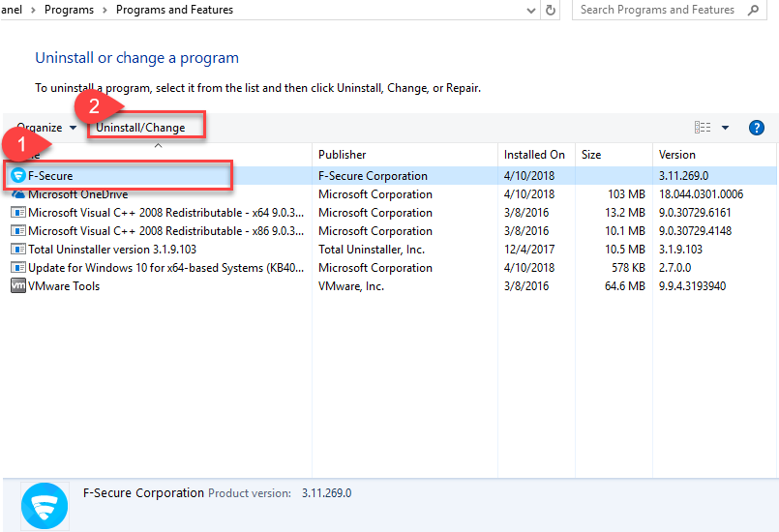Click the 103 MB size value
779x532 pixels.
(x=626, y=194)
